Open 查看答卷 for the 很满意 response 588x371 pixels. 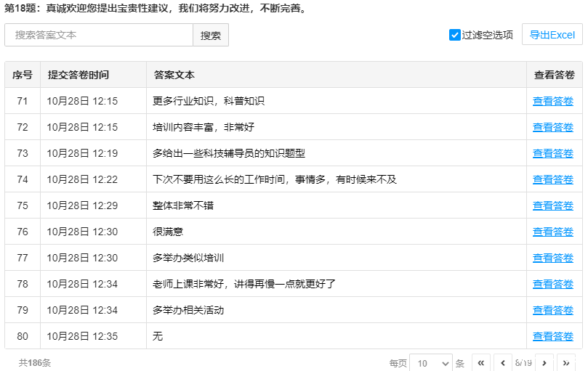[x=552, y=232]
